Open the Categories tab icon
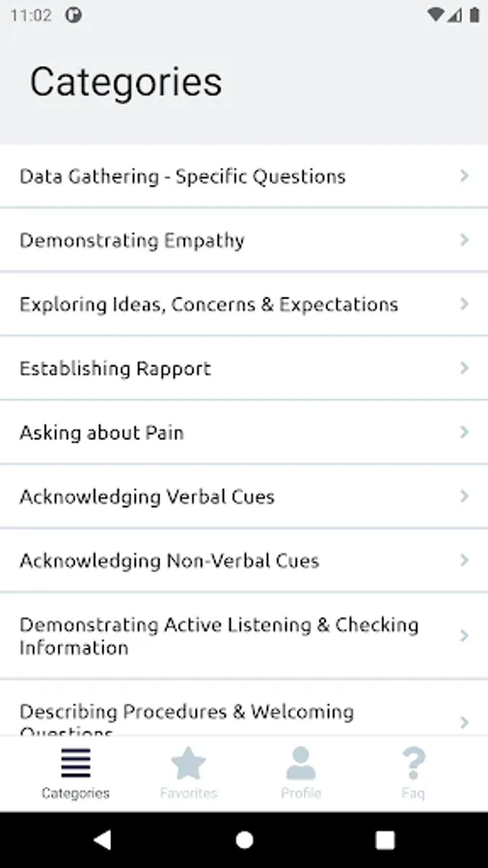The height and width of the screenshot is (868, 488). pyautogui.click(x=75, y=764)
